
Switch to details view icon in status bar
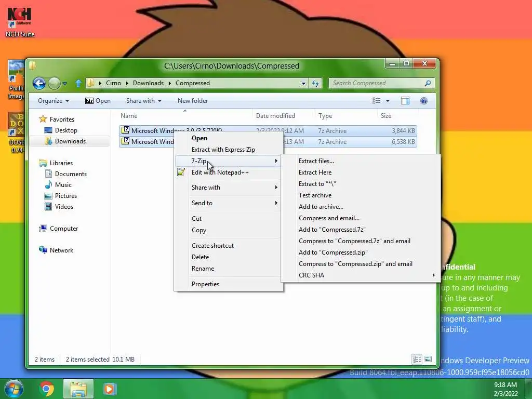[x=417, y=359]
